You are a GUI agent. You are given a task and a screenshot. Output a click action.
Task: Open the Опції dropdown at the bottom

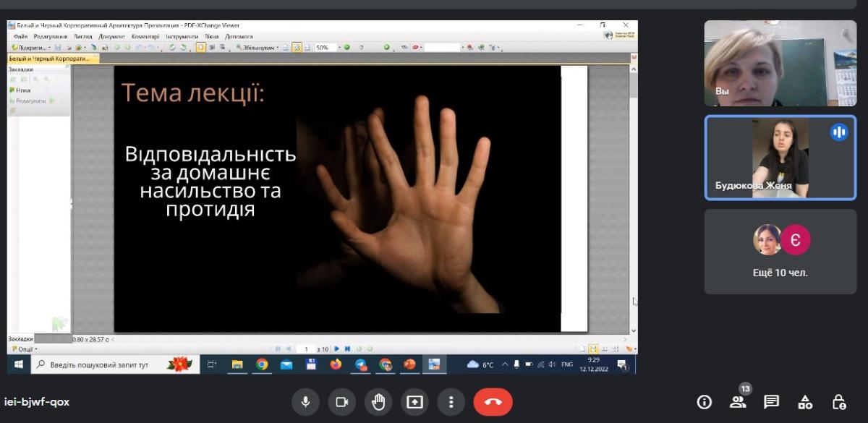[25, 349]
